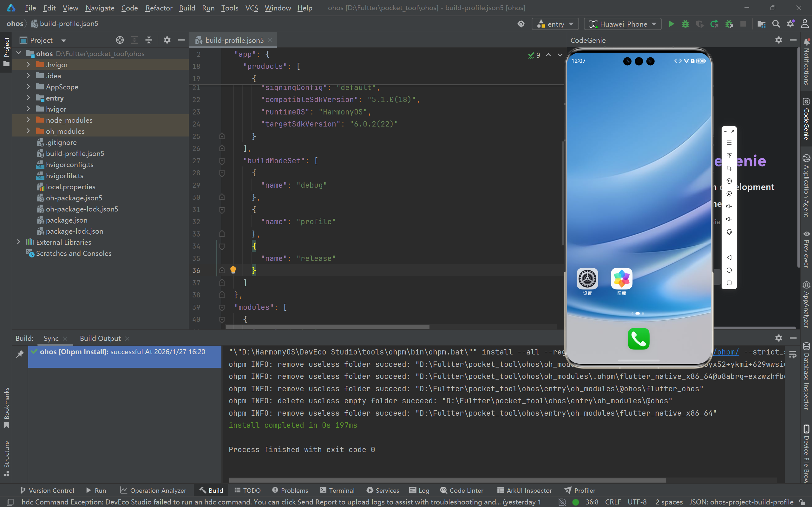Image resolution: width=812 pixels, height=507 pixels.
Task: Click the intention lightbulb on line 36
Action: [233, 270]
